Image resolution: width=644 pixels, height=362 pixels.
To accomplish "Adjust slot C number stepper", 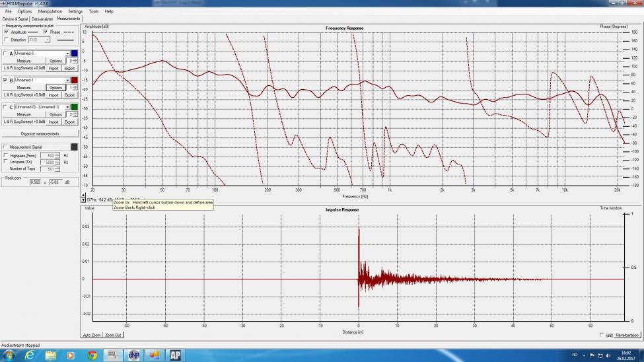I will pyautogui.click(x=75, y=114).
